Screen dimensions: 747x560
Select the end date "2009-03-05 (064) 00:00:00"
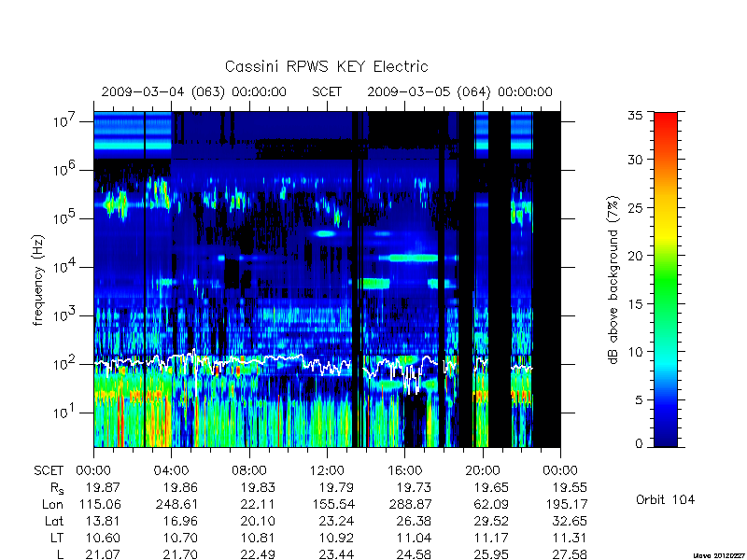pyautogui.click(x=459, y=91)
